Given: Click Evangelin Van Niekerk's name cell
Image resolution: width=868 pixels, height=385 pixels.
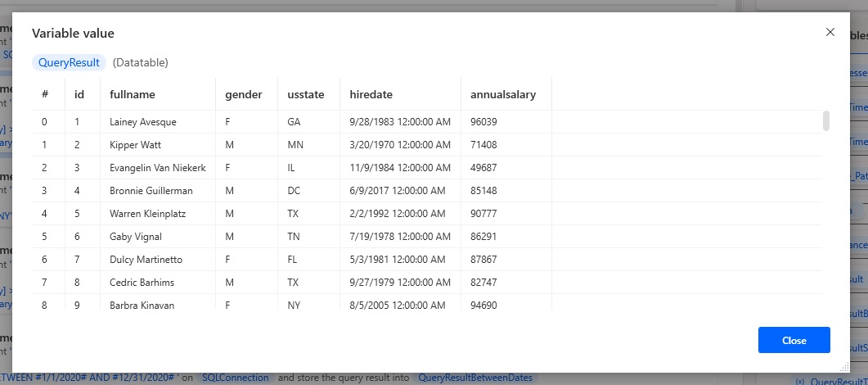Looking at the screenshot, I should tap(158, 168).
